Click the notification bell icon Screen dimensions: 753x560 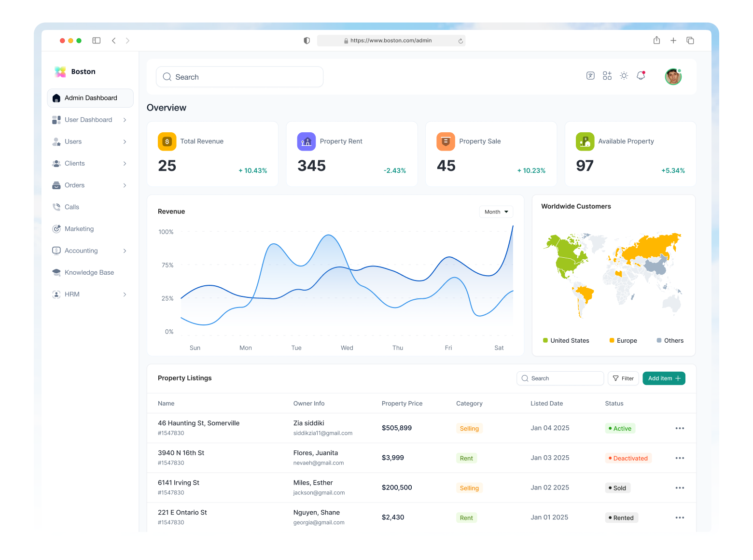[641, 76]
